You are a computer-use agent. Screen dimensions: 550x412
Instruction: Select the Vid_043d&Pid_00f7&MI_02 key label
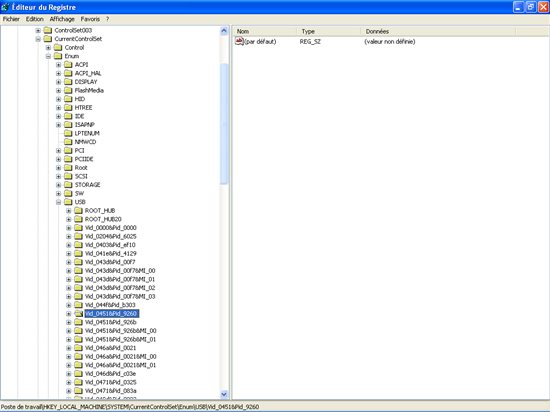point(120,288)
